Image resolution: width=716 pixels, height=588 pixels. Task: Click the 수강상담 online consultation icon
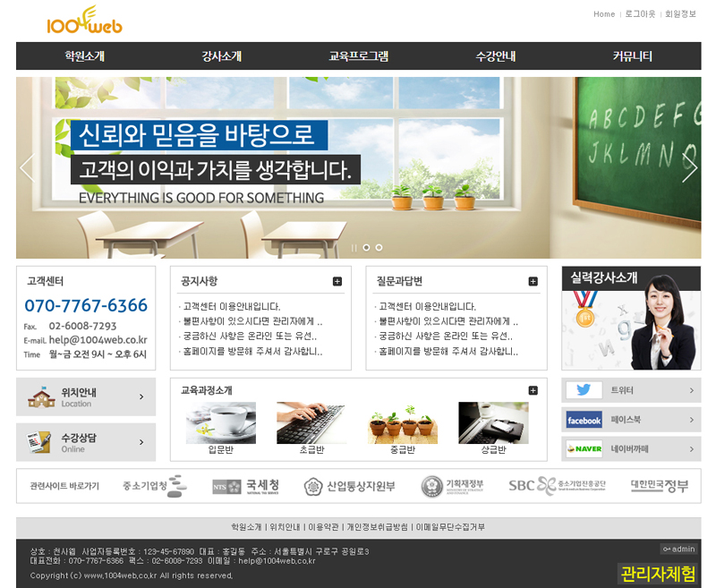38,442
